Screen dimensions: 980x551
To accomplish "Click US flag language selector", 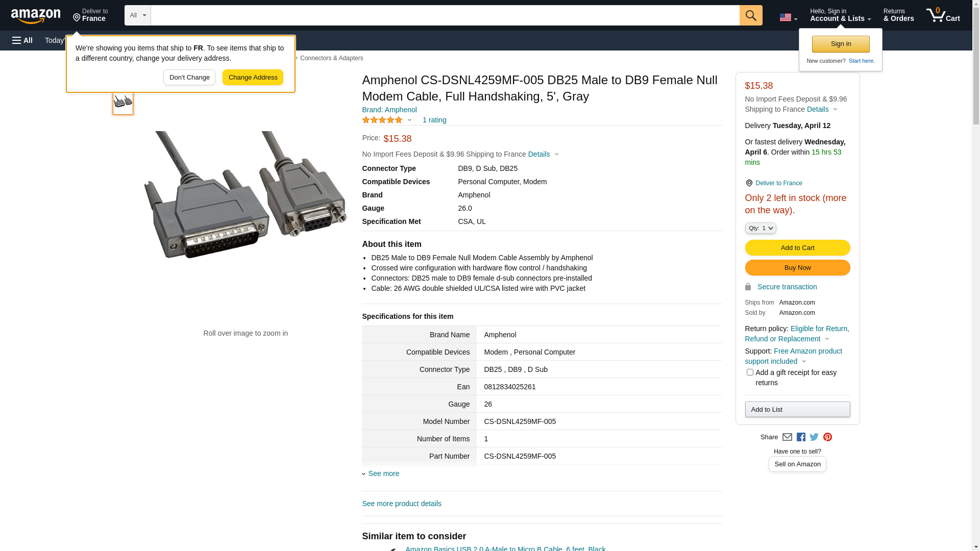I will [788, 18].
